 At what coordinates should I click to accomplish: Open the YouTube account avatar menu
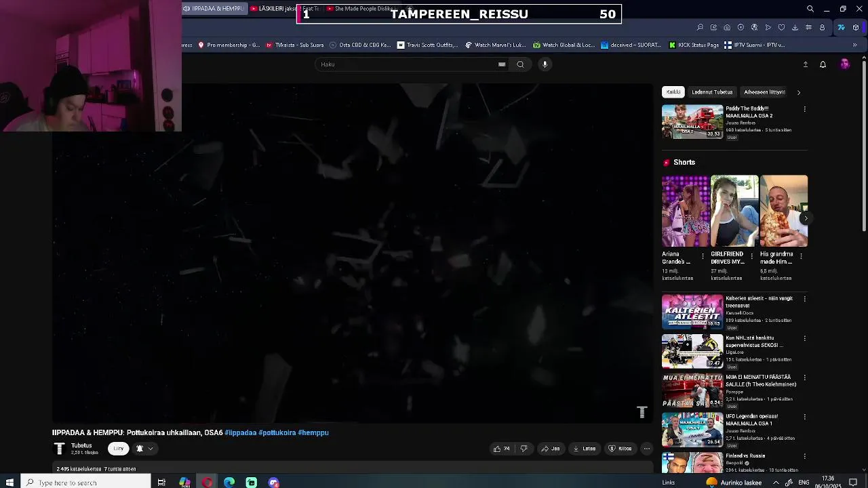tap(844, 64)
